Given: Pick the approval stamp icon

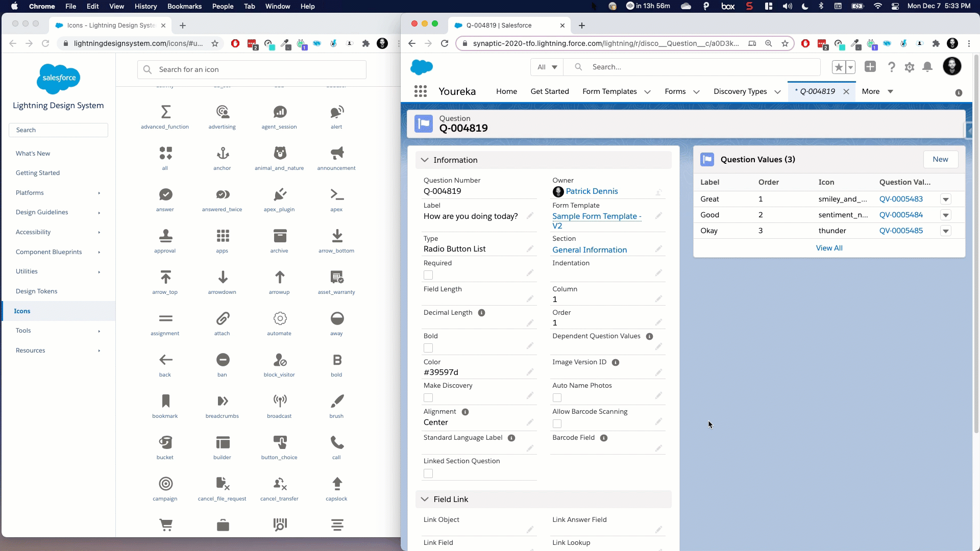Looking at the screenshot, I should point(165,236).
